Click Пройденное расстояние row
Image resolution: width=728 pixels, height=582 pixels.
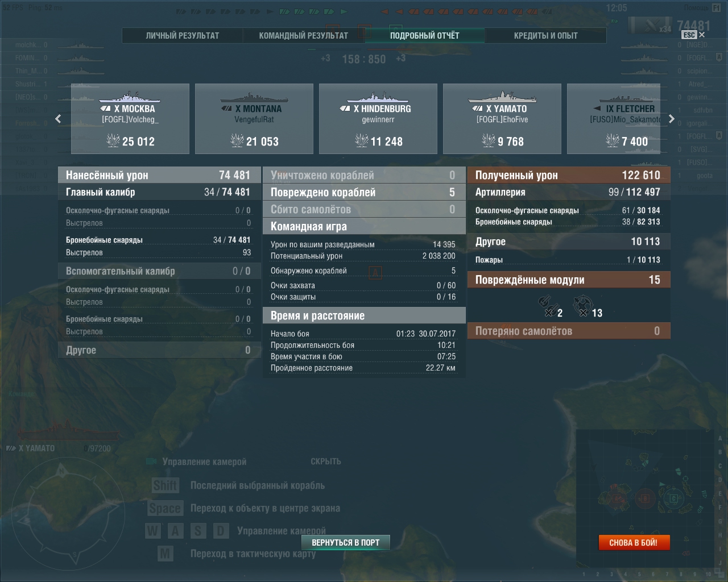pyautogui.click(x=364, y=368)
